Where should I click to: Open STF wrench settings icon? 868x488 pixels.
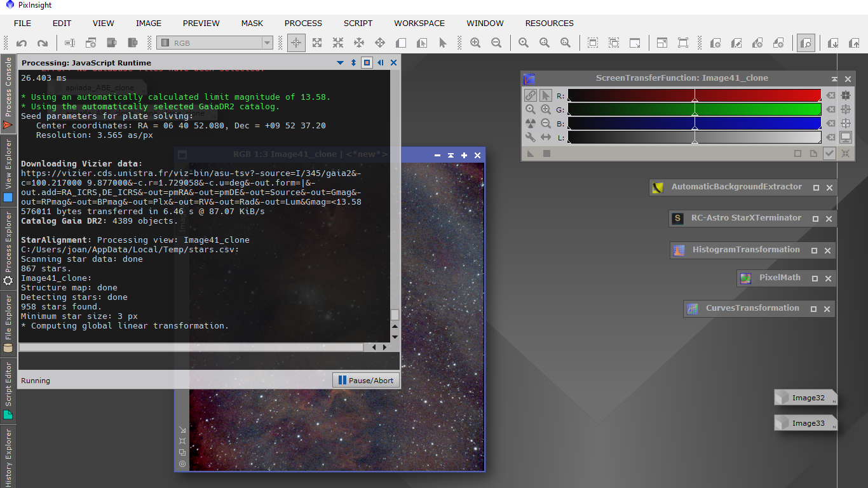click(x=531, y=137)
